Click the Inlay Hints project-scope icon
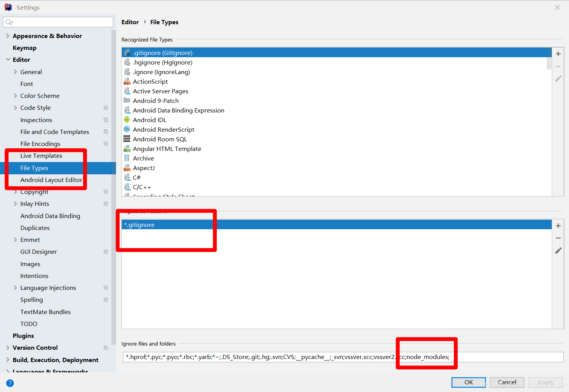Viewport: 569px width, 392px height. [x=106, y=203]
